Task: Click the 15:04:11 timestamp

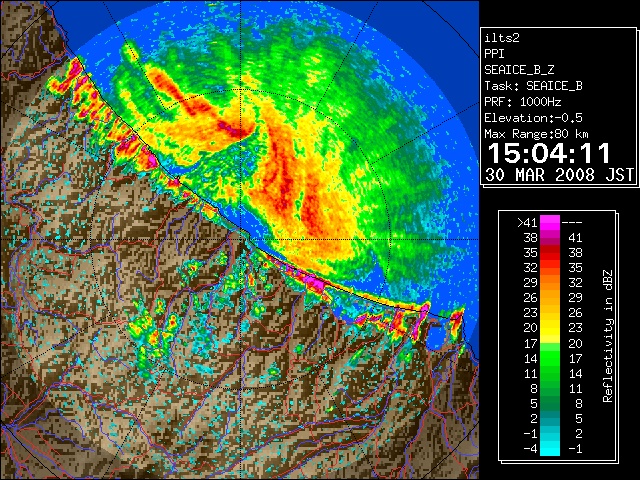Action: click(x=549, y=153)
